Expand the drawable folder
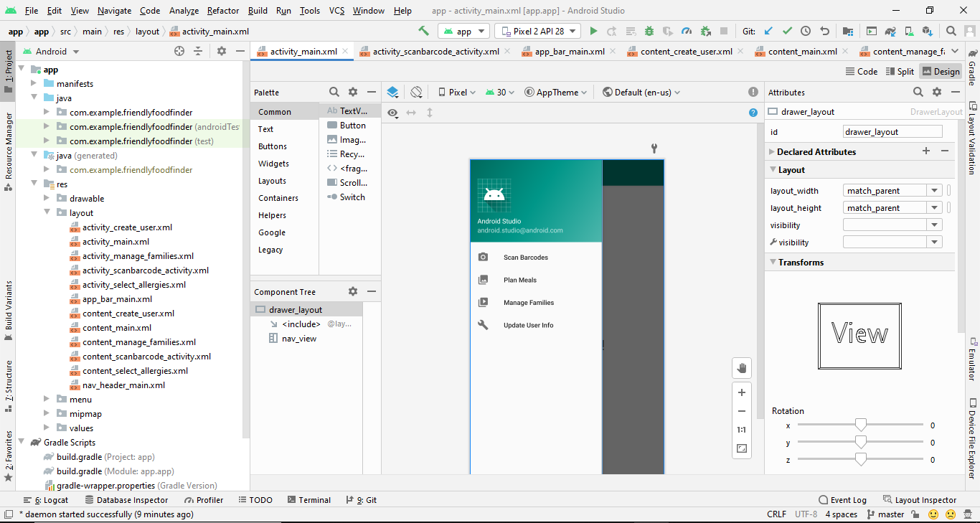 click(47, 199)
